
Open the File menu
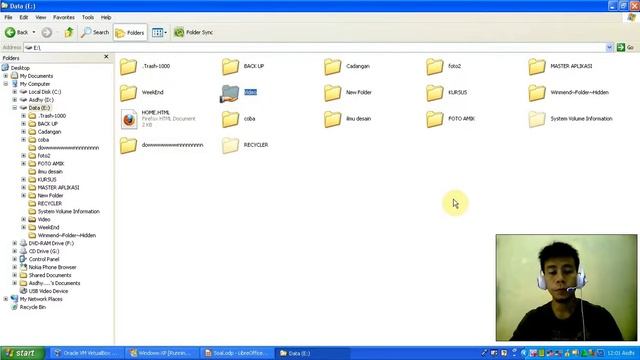(8, 18)
